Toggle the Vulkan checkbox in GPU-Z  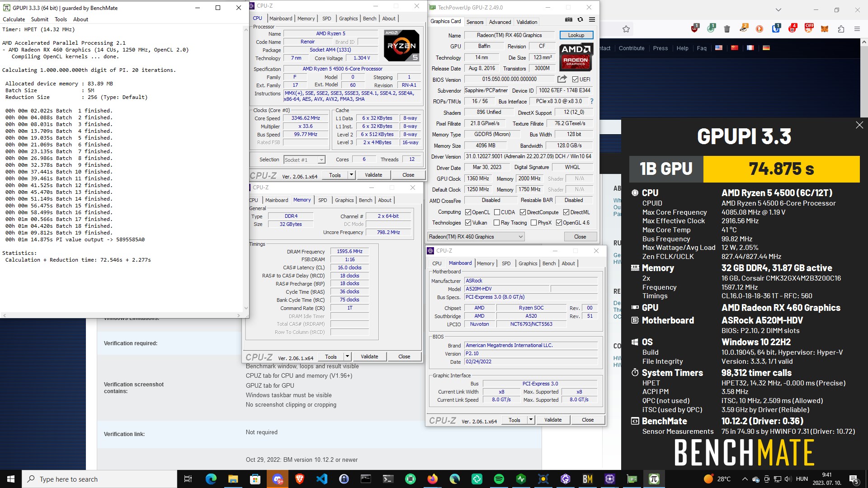click(468, 223)
